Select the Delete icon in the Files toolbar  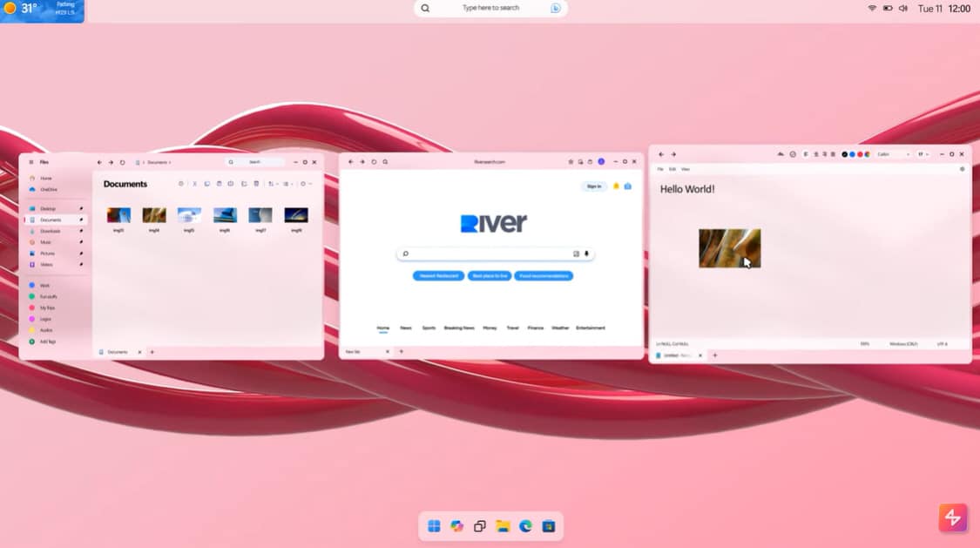[256, 184]
